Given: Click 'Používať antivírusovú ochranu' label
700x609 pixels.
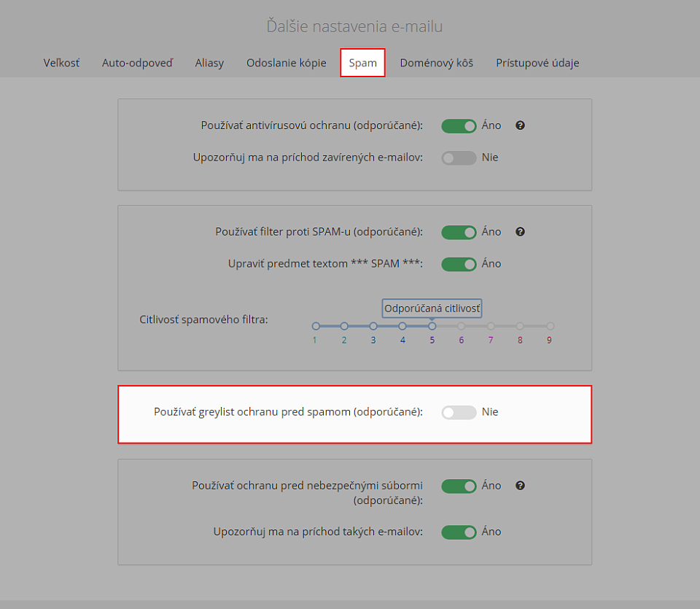Looking at the screenshot, I should 312,125.
